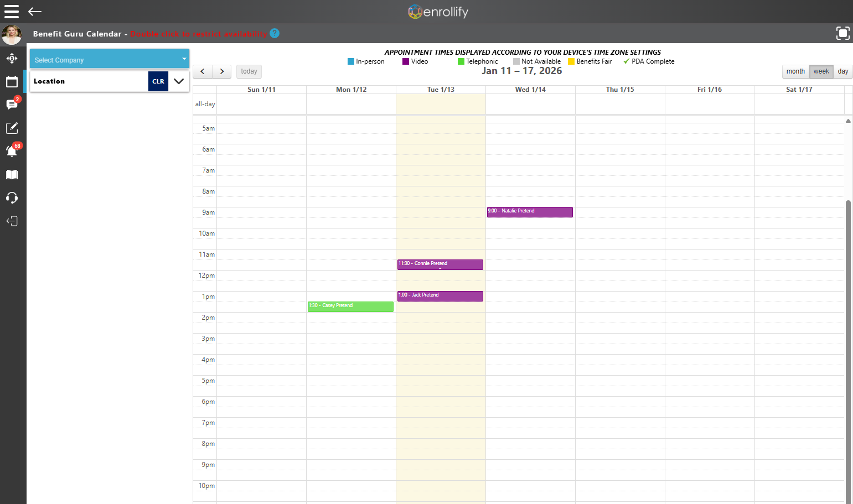View notifications bell with 68 badge

tap(13, 150)
